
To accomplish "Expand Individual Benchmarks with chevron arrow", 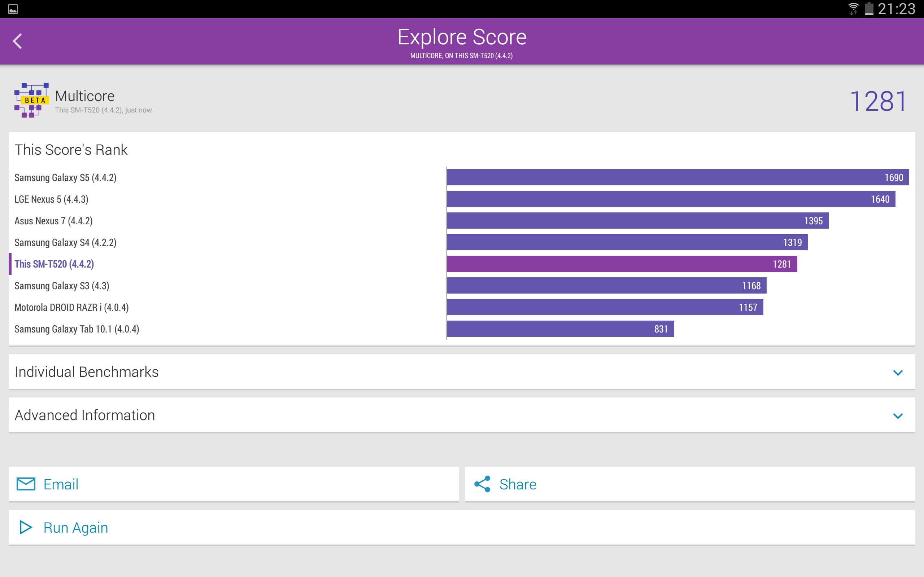I will click(x=898, y=373).
